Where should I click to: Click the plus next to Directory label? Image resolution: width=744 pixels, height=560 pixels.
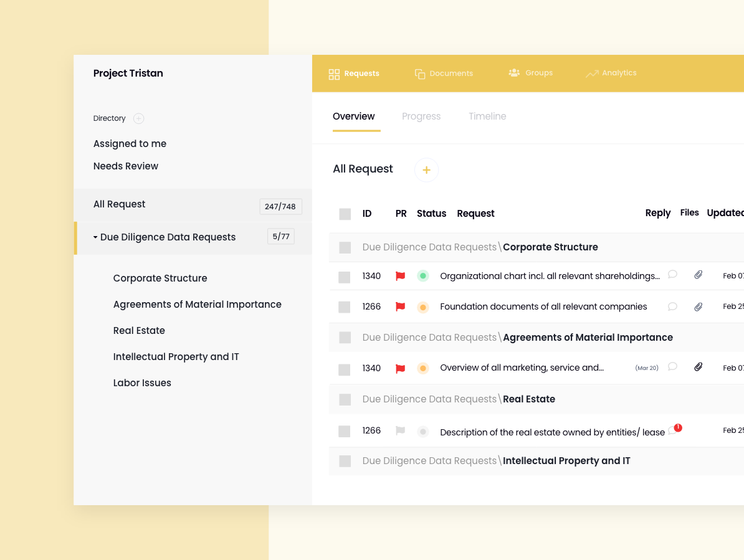tap(138, 118)
